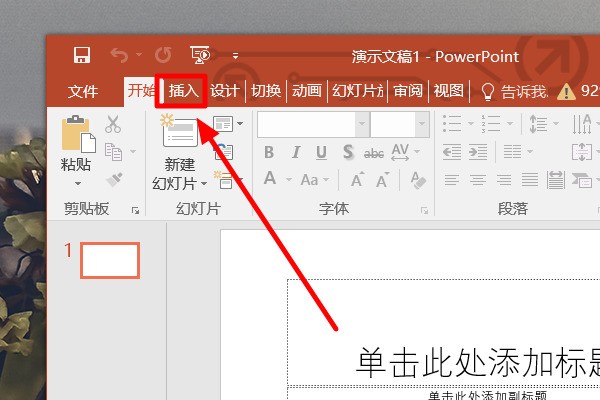Viewport: 600px width, 400px height.
Task: Open the 文件 (File) menu
Action: (x=82, y=91)
